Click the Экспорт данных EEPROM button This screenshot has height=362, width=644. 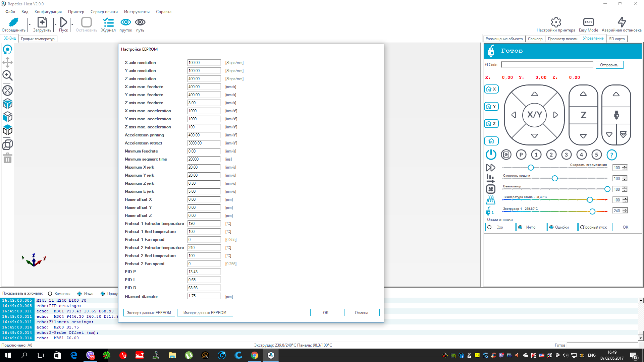pyautogui.click(x=149, y=312)
